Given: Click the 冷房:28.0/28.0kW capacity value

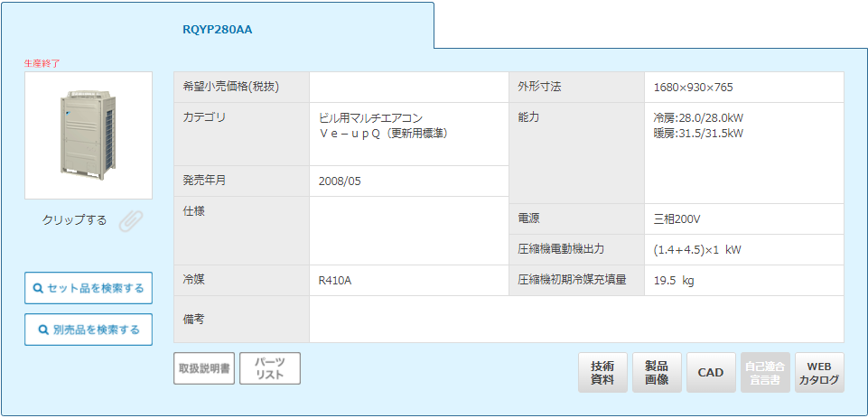Looking at the screenshot, I should (x=698, y=118).
